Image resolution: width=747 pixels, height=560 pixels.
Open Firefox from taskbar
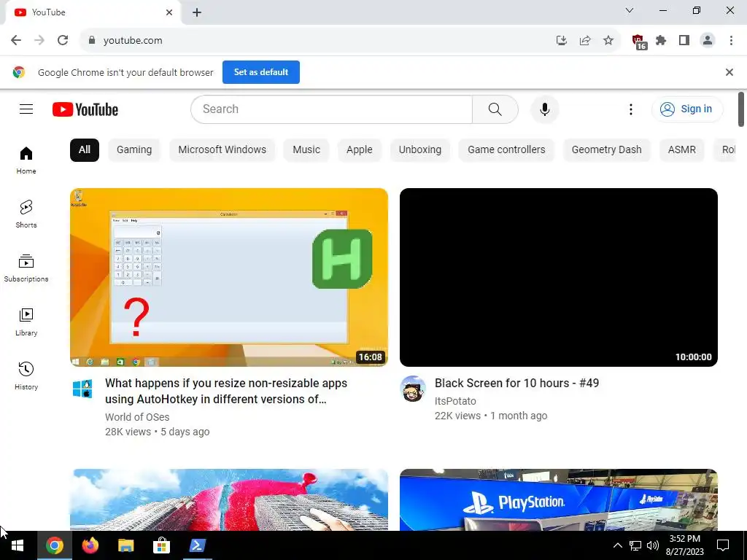pyautogui.click(x=90, y=545)
